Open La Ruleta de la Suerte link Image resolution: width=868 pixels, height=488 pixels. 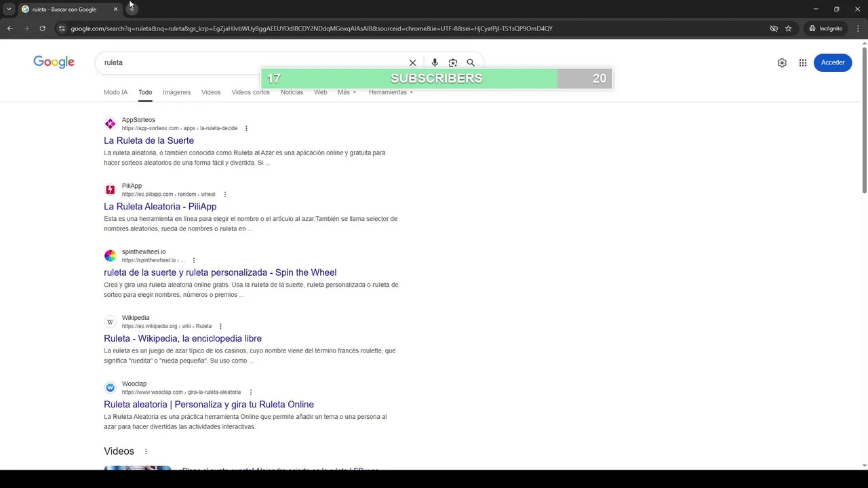pos(149,140)
